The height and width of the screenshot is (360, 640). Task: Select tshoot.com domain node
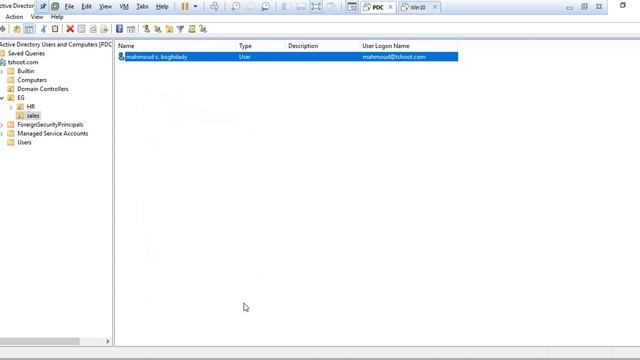pyautogui.click(x=23, y=62)
